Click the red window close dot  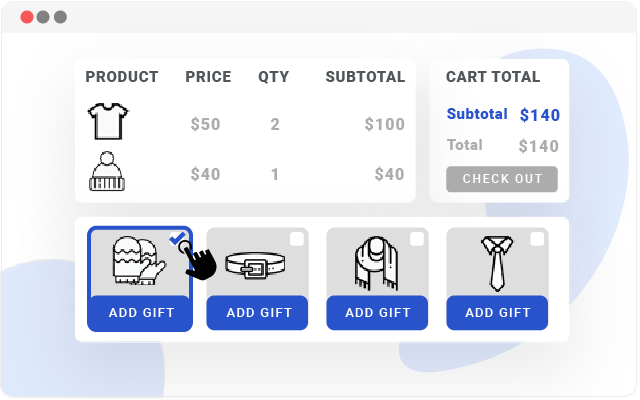point(27,17)
